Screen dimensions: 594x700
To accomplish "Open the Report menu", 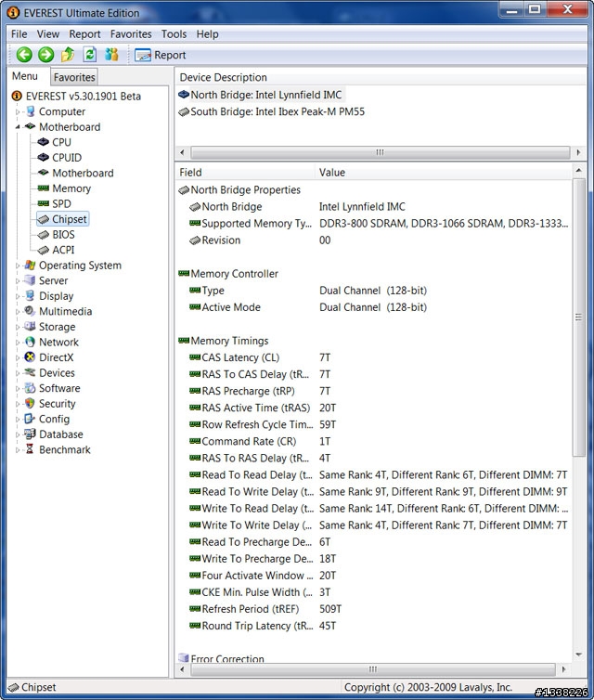I will click(x=84, y=34).
